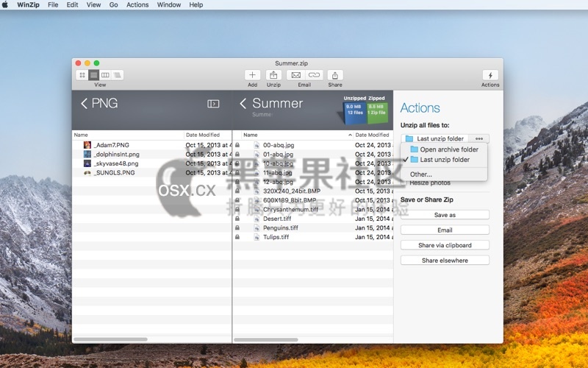Click the Unzip toolbar icon
Viewport: 588px width, 368px height.
pos(273,75)
